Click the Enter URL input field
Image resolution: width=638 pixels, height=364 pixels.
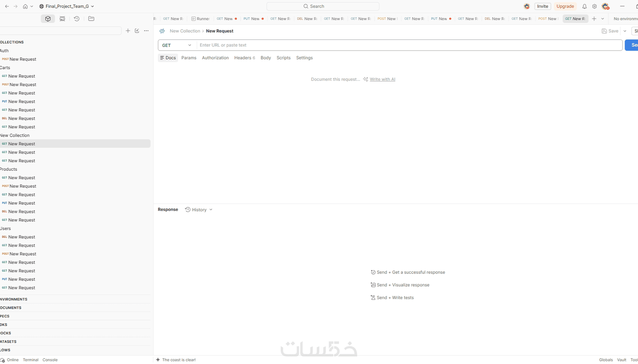point(409,45)
